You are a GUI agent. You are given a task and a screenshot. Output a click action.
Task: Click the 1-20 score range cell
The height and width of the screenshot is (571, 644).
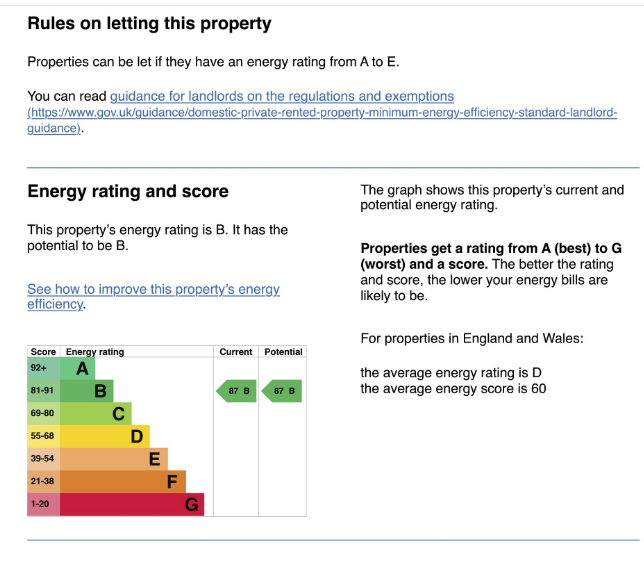pyautogui.click(x=43, y=504)
